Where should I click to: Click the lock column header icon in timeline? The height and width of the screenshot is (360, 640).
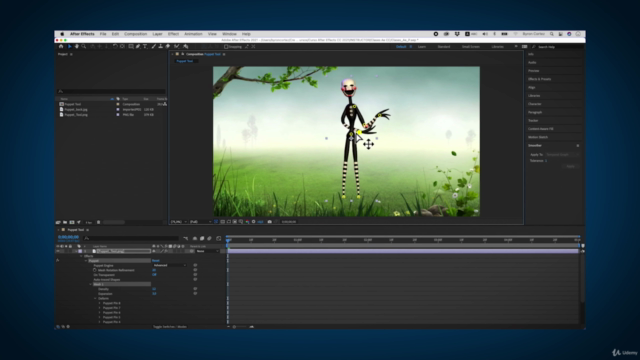70,246
